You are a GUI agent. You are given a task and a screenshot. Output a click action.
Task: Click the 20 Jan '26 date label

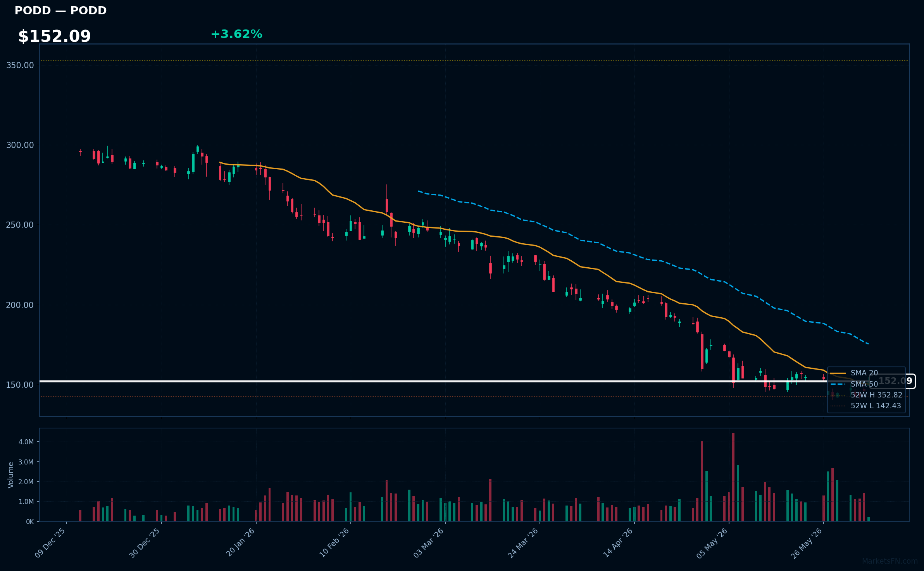240,542
